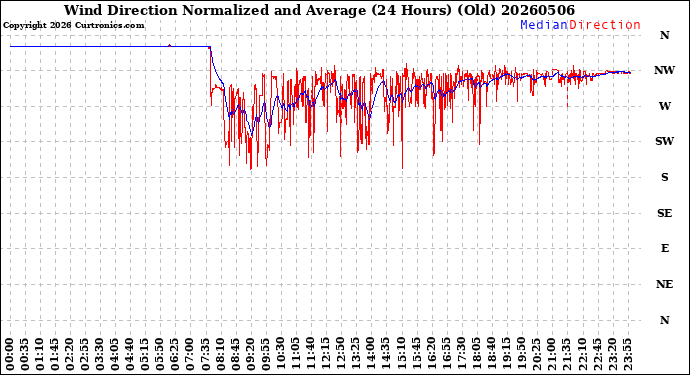Click the '07:35' time label

(x=206, y=355)
